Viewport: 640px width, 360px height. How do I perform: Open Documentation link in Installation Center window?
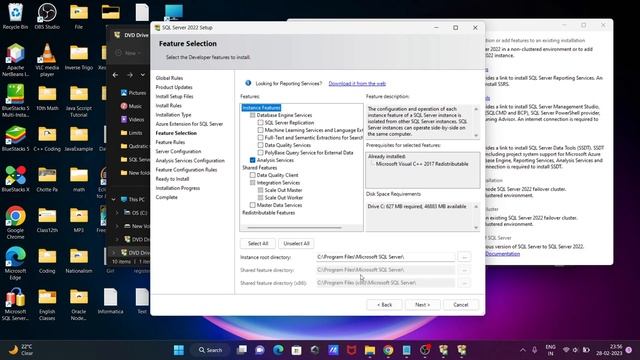pyautogui.click(x=502, y=254)
